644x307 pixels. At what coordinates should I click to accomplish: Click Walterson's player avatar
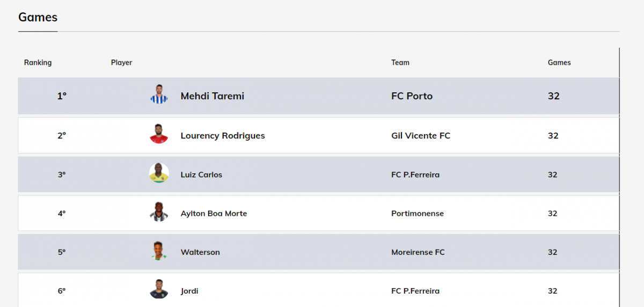point(159,251)
